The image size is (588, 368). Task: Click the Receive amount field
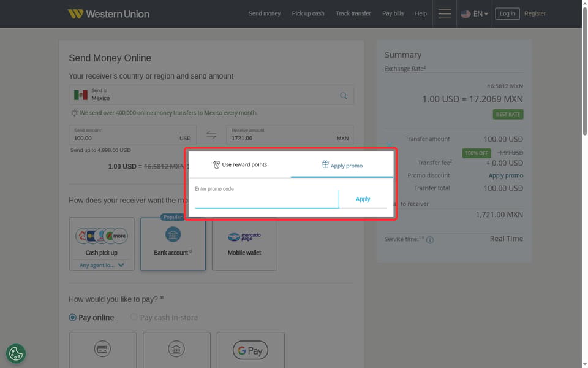point(290,135)
